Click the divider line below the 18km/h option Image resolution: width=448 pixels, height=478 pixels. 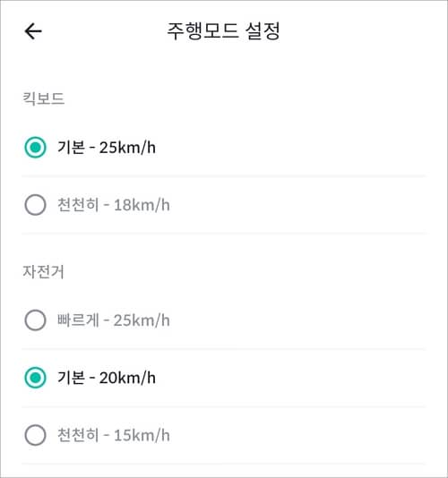click(224, 234)
